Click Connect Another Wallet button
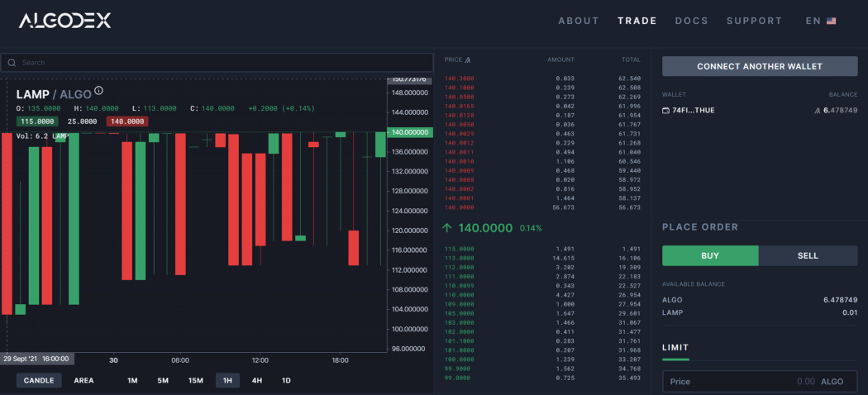 (x=760, y=66)
